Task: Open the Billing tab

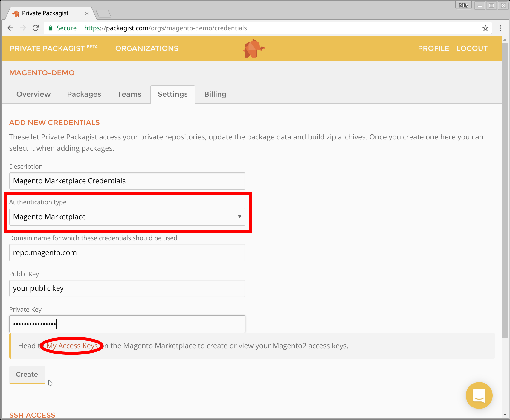Action: 215,94
